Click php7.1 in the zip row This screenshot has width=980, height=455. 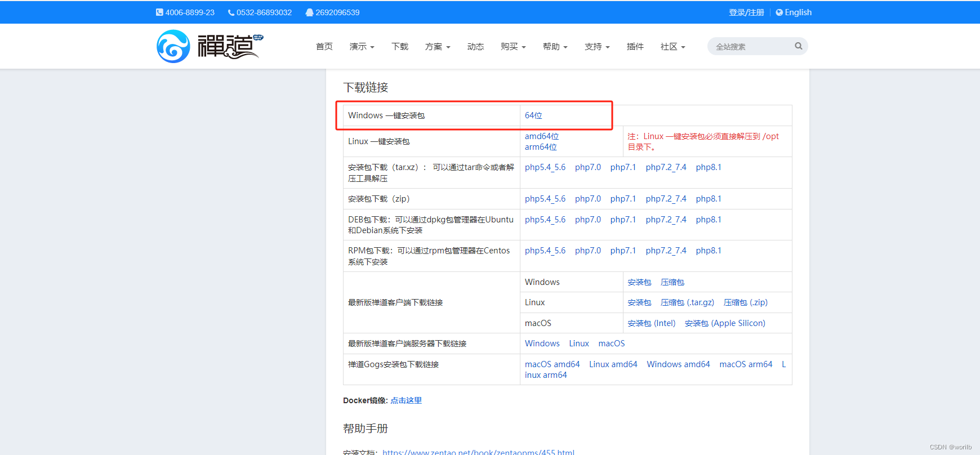tap(623, 199)
